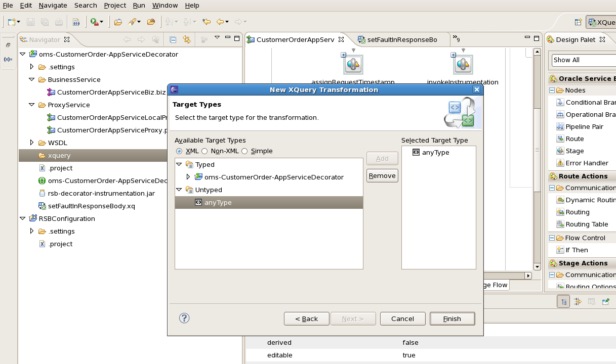Screen dimensions: 616x364
Task: Click the binary 010 toolbar icon
Action: point(76,22)
